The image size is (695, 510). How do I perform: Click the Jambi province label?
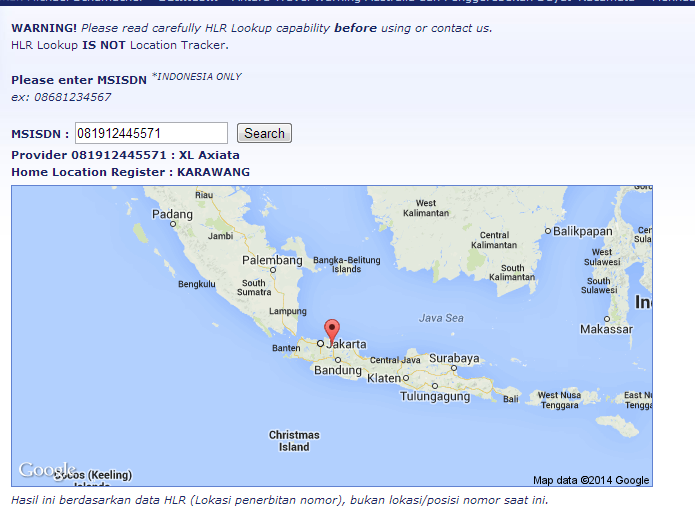[220, 236]
